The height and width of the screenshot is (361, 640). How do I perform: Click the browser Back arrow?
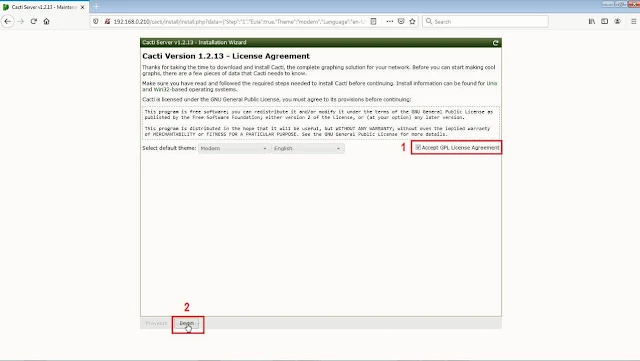pos(7,21)
